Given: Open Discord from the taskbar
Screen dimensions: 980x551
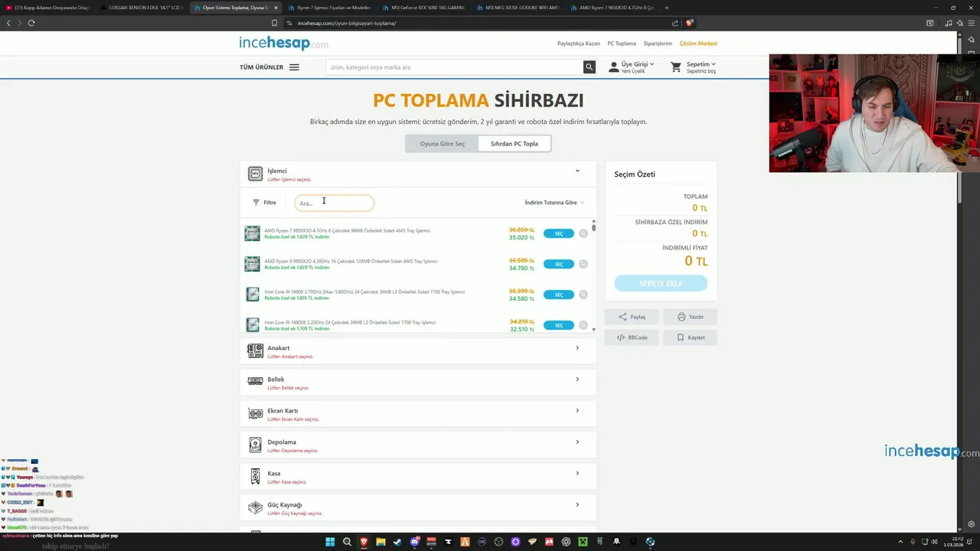Looking at the screenshot, I should click(415, 542).
